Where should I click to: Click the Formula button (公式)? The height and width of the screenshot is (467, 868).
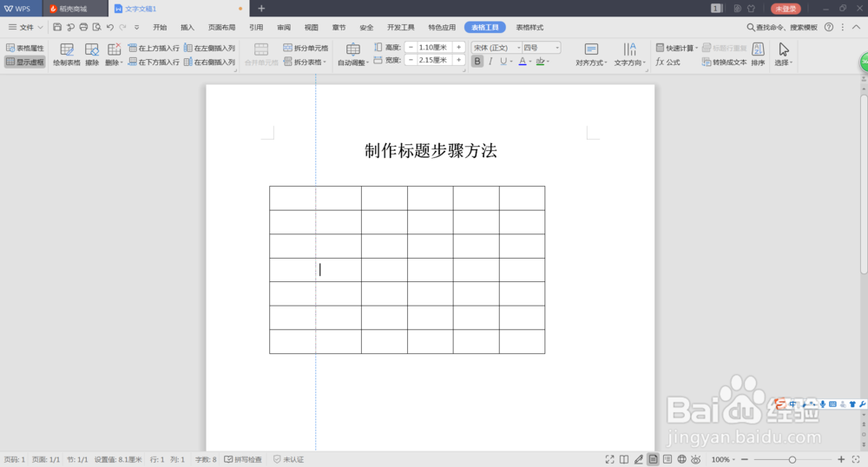coord(667,62)
